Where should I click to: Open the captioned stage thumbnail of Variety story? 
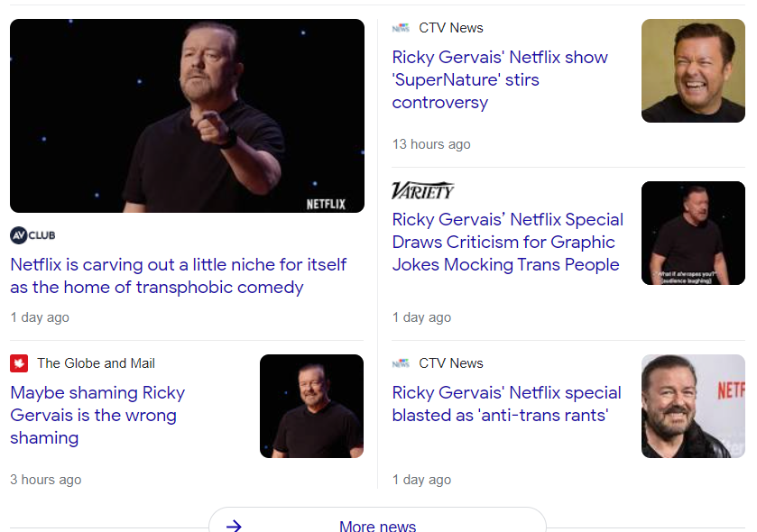coord(693,233)
